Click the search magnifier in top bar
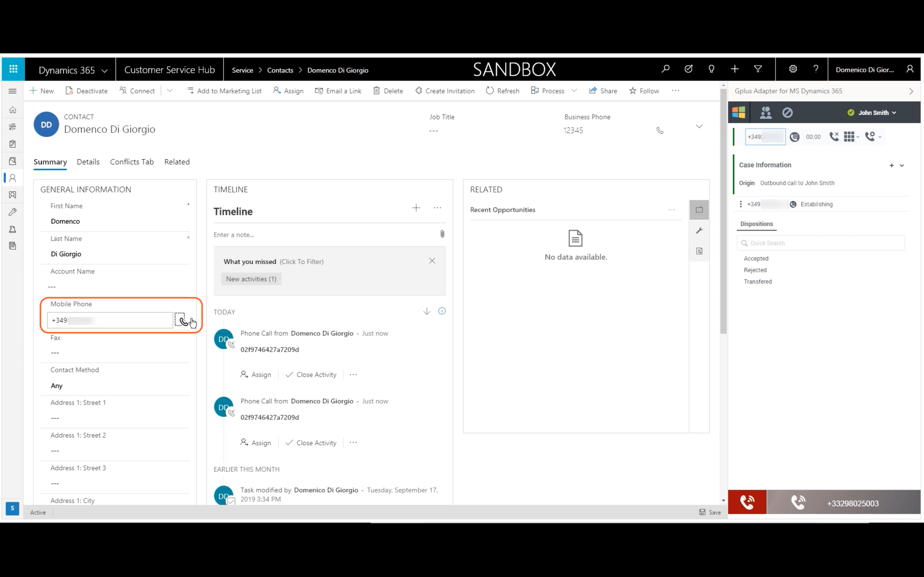924x577 pixels. coord(665,69)
